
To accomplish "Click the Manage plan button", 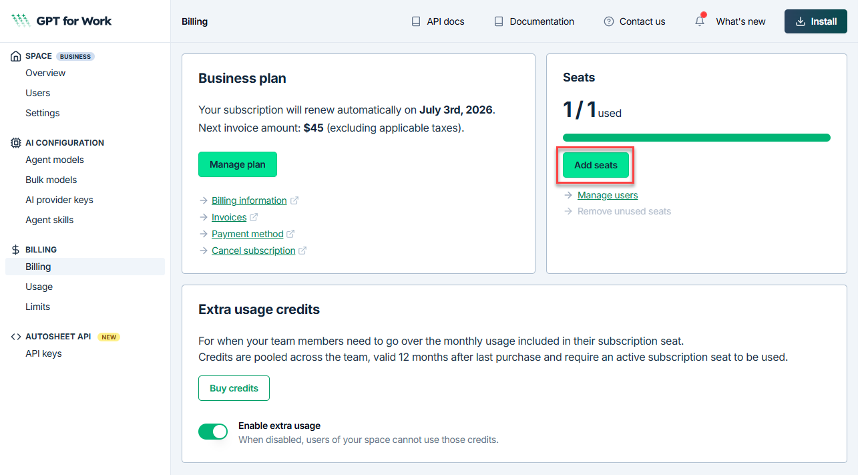I will tap(238, 164).
